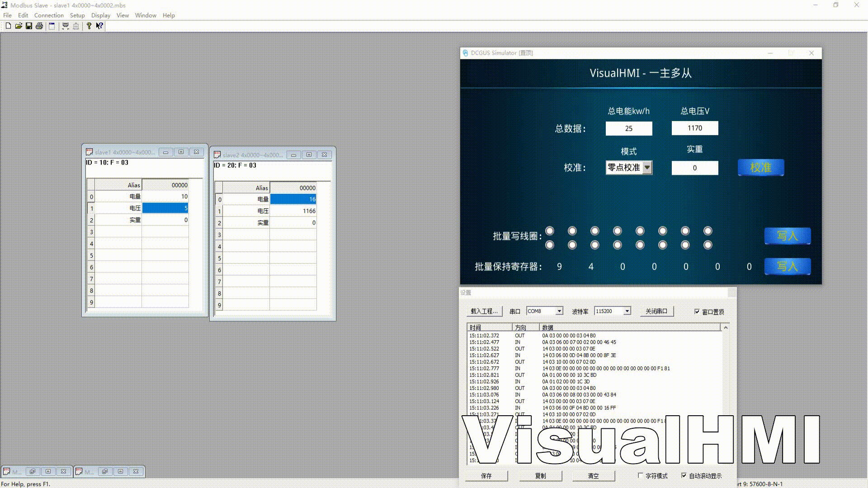Open the Connection menu
This screenshot has width=868, height=488.
[49, 15]
